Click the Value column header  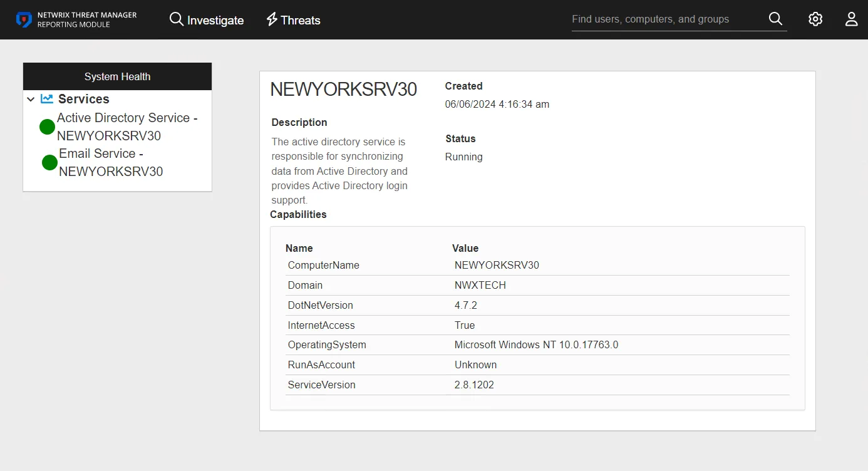pyautogui.click(x=465, y=248)
